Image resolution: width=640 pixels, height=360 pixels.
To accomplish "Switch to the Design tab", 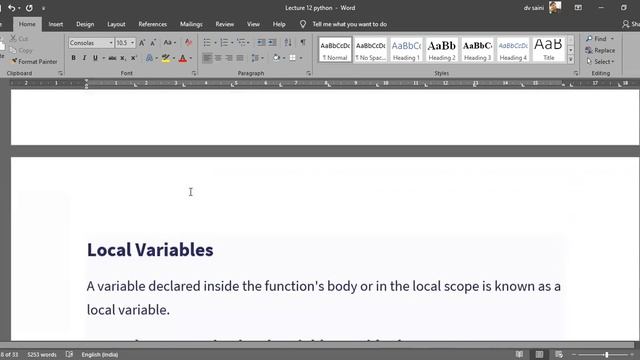I will [85, 24].
